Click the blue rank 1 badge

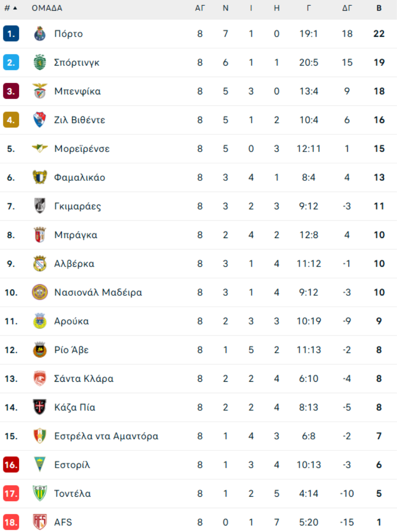click(x=11, y=34)
